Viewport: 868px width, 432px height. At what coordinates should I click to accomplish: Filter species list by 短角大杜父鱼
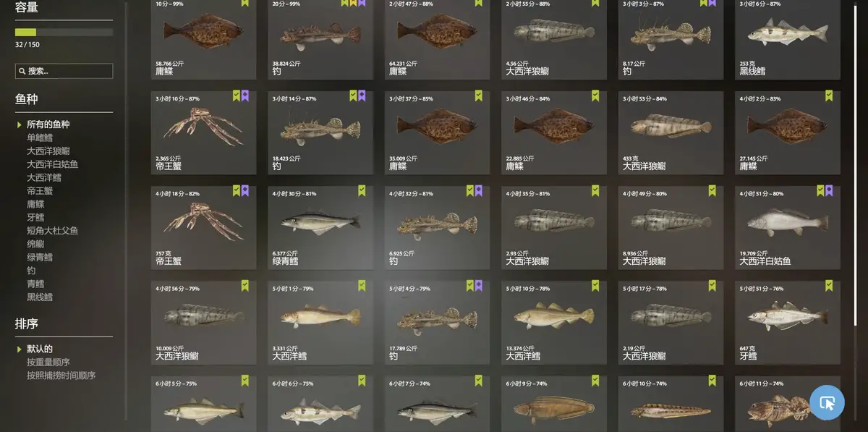[x=53, y=231]
